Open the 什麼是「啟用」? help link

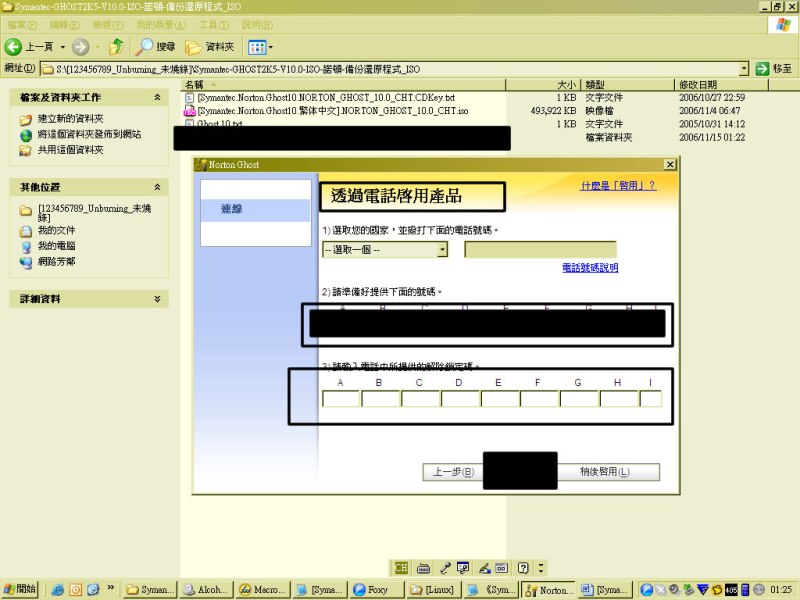click(x=618, y=186)
